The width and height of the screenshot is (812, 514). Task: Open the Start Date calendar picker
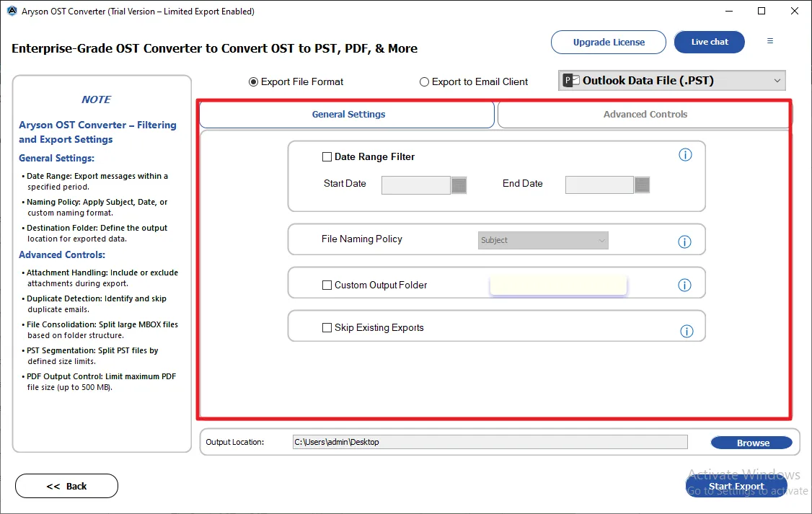(x=459, y=185)
